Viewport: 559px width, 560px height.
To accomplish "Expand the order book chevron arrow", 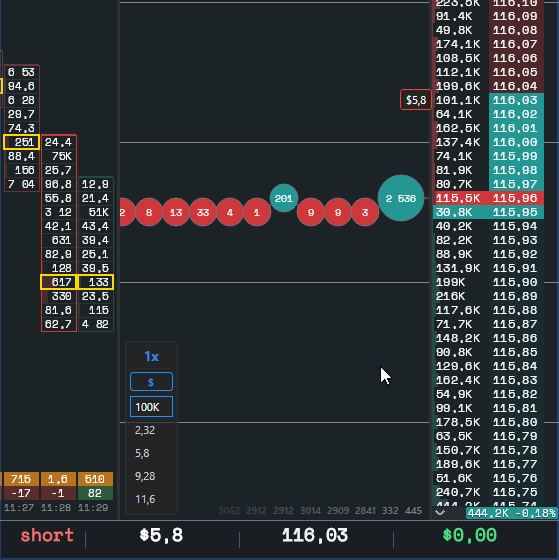I will (x=440, y=512).
